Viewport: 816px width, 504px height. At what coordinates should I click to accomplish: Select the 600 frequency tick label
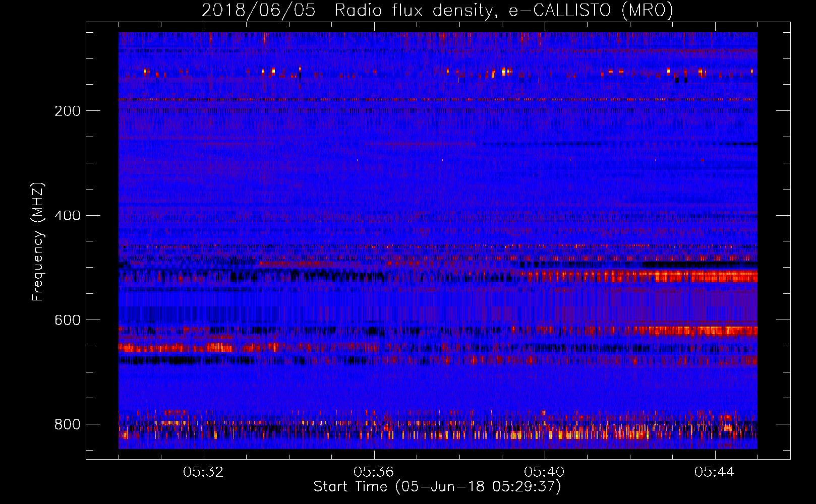pyautogui.click(x=68, y=320)
